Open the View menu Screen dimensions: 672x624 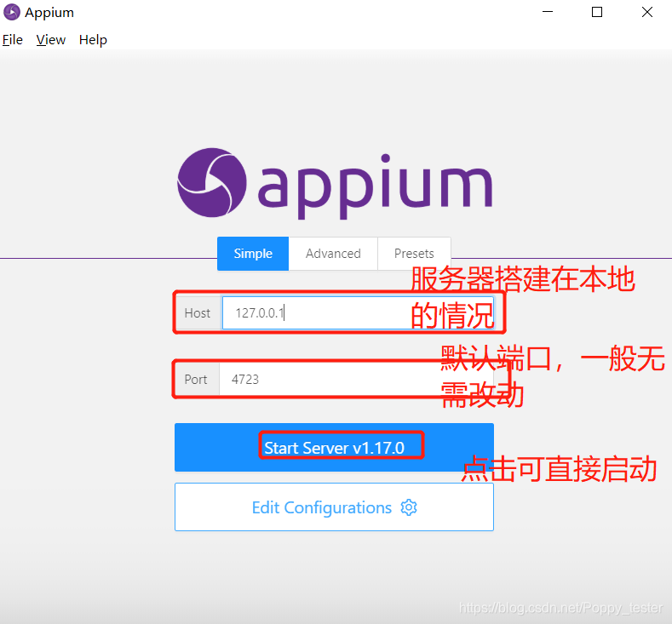click(50, 40)
